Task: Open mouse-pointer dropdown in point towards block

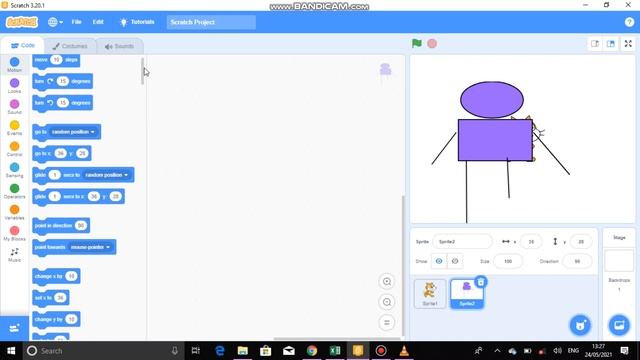Action: [x=90, y=247]
